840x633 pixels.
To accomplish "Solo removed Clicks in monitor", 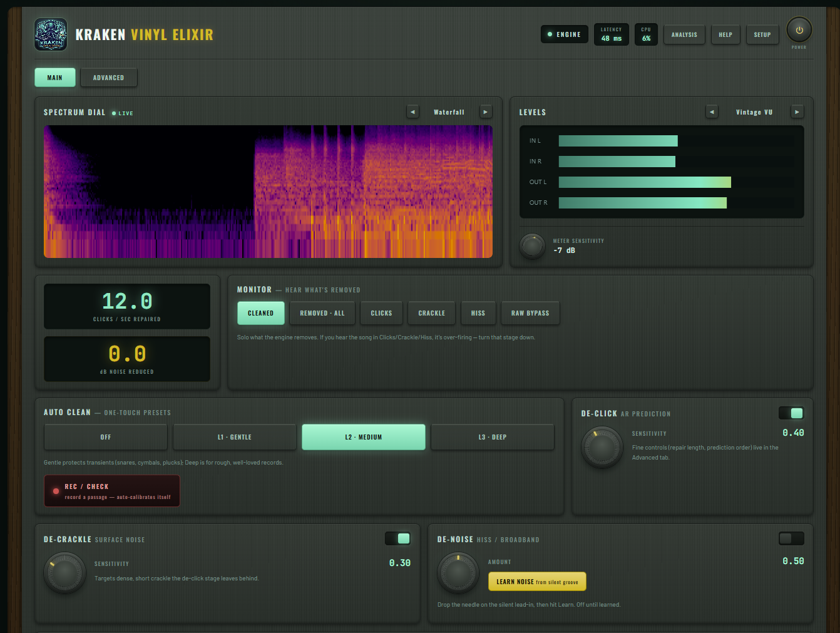I will 382,313.
